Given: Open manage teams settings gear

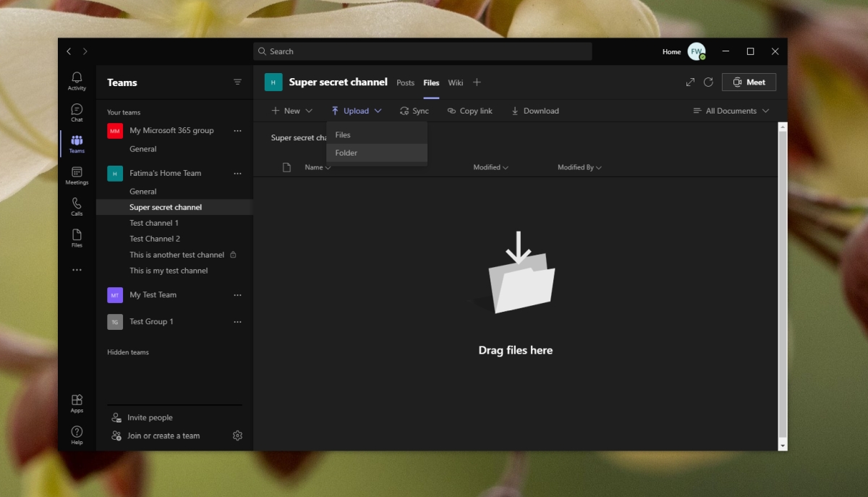Looking at the screenshot, I should coord(237,436).
